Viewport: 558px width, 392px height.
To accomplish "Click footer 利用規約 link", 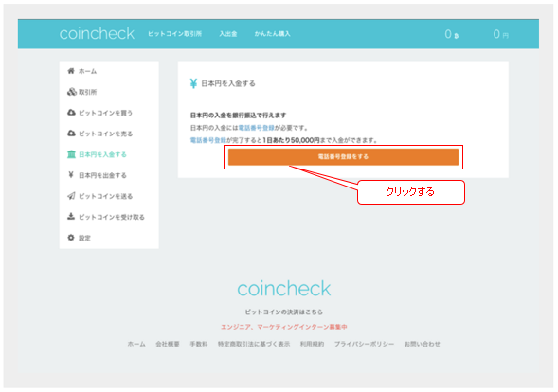I will [x=312, y=344].
